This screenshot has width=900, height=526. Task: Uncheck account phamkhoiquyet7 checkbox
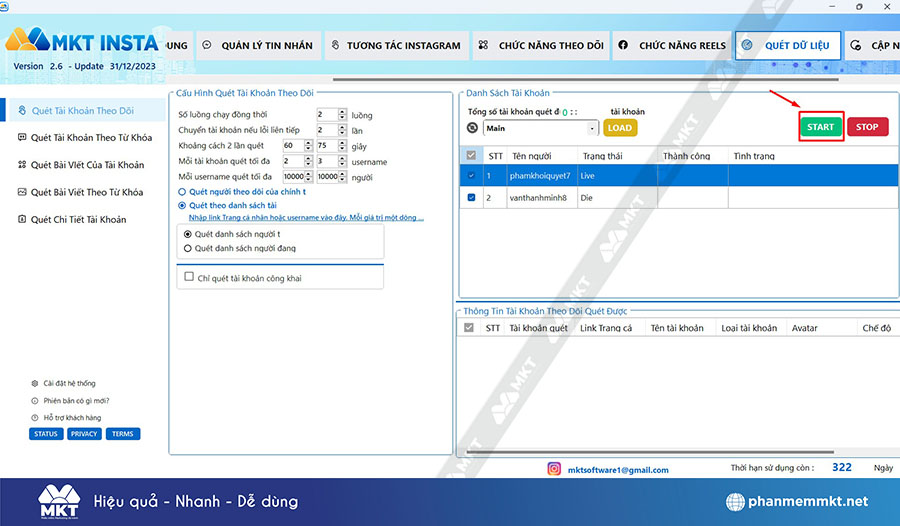(x=471, y=176)
